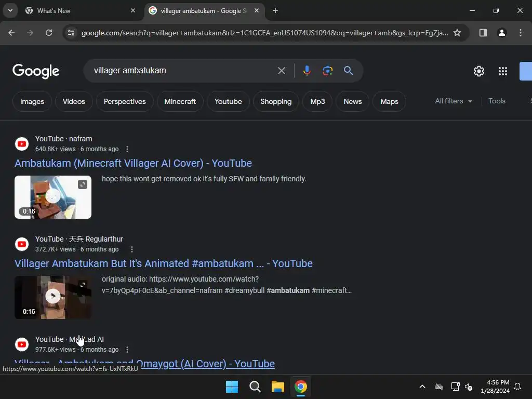Image resolution: width=532 pixels, height=399 pixels.
Task: Bookmark this page with the star
Action: pos(457,33)
